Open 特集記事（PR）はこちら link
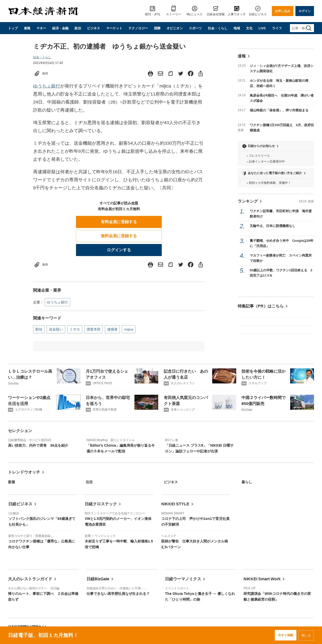 click(263, 306)
